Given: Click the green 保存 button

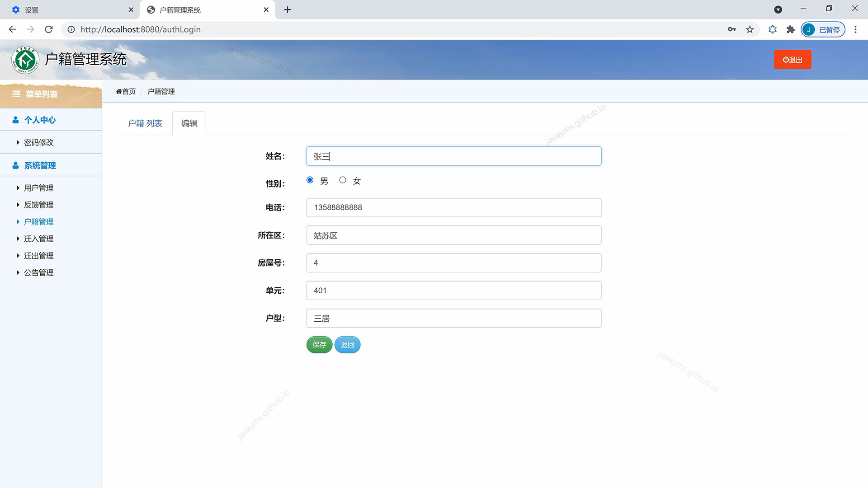Looking at the screenshot, I should [x=319, y=345].
